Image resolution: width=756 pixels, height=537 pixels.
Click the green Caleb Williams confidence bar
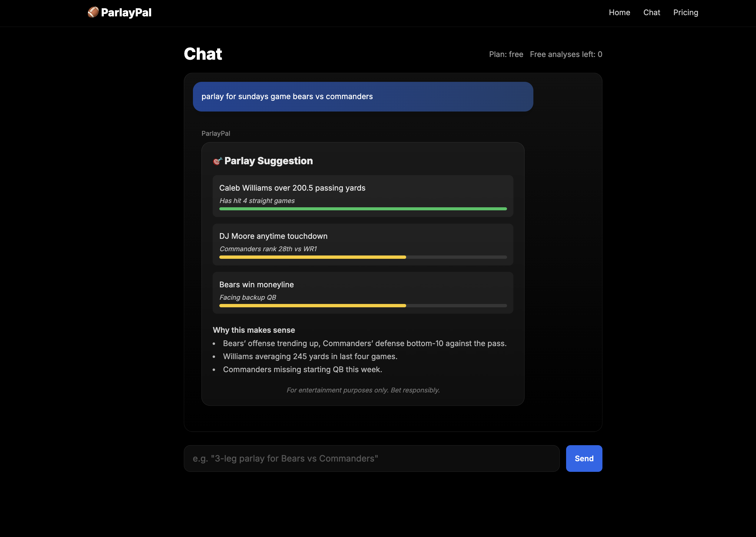363,209
